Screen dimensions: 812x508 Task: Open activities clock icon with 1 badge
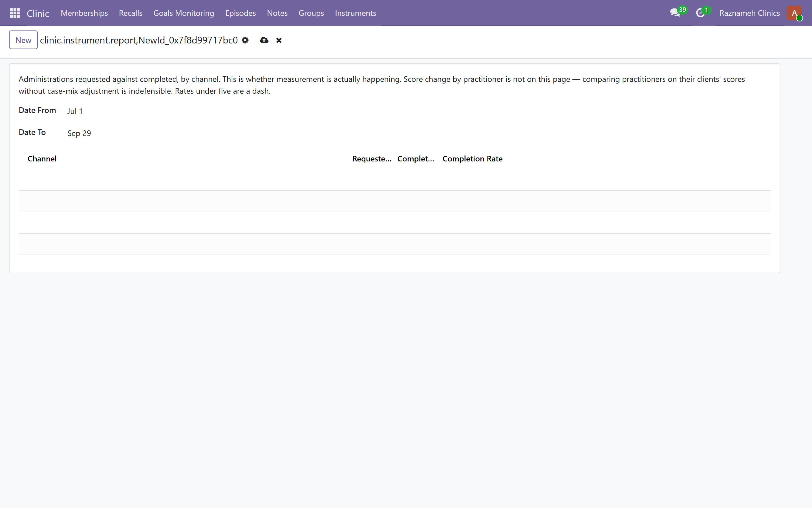click(703, 13)
